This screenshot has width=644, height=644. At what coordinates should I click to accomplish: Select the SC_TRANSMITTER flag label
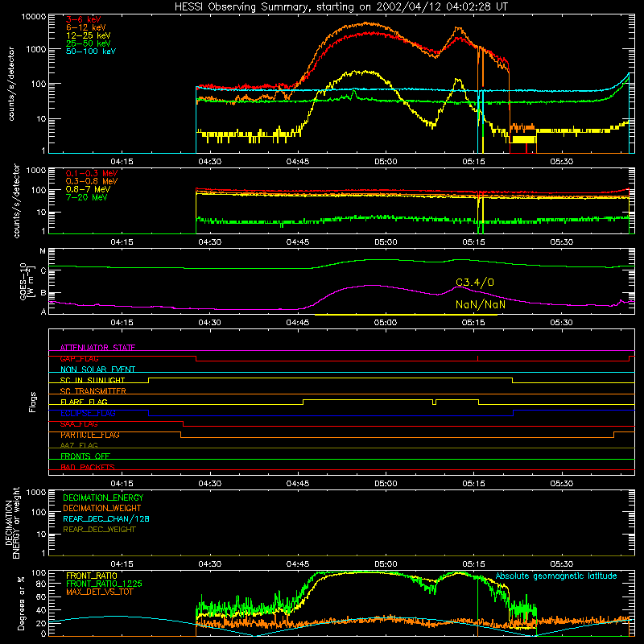click(93, 391)
